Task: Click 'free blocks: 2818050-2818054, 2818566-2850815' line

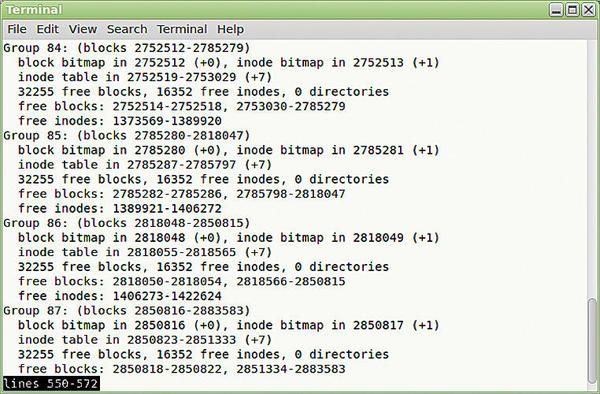Action: 182,282
